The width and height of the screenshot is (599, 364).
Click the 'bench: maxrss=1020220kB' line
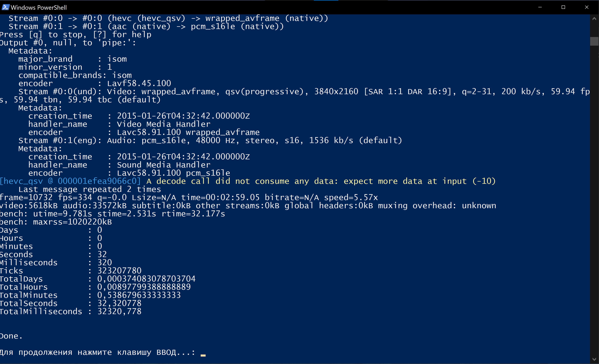click(56, 222)
